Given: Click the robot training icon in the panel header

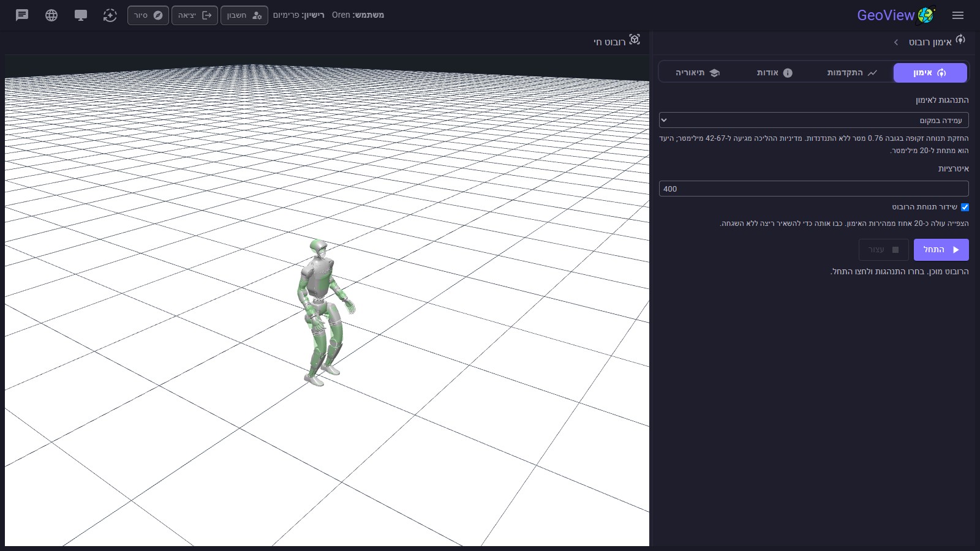Looking at the screenshot, I should tap(960, 40).
